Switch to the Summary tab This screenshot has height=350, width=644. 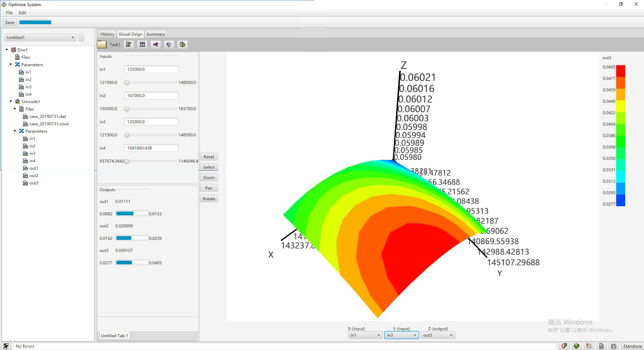click(156, 34)
